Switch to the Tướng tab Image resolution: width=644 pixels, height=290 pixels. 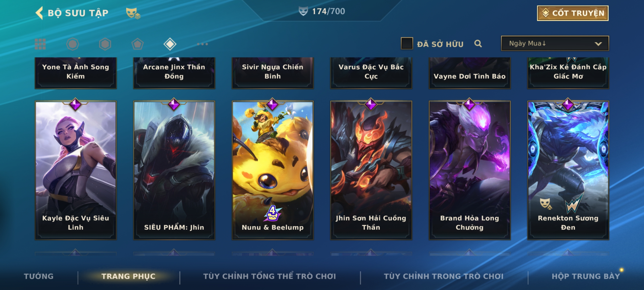[x=39, y=276]
